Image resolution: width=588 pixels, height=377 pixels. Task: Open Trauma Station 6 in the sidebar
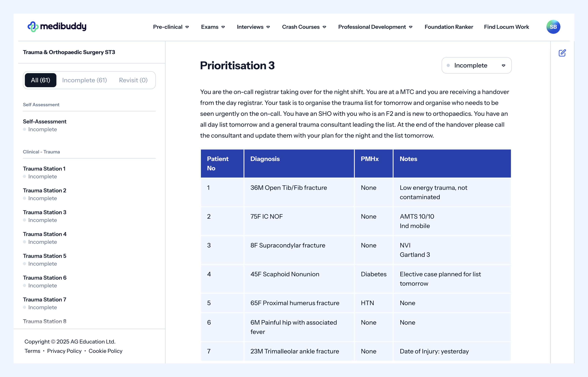(x=45, y=278)
